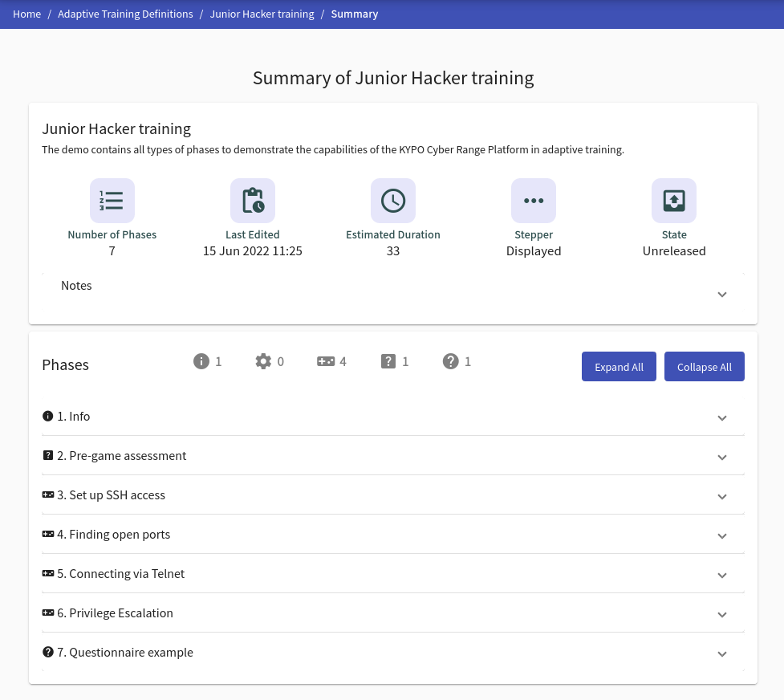Click the Number of Phases list icon
The image size is (784, 700).
112,201
